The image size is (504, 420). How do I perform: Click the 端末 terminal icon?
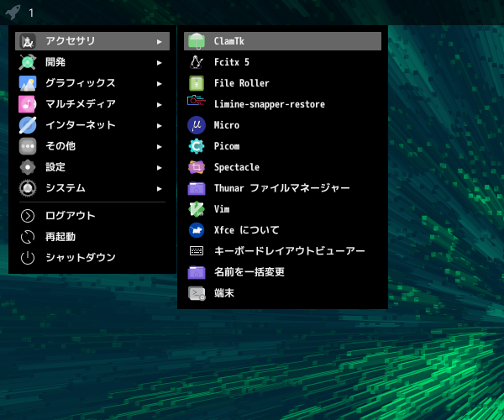coord(197,293)
